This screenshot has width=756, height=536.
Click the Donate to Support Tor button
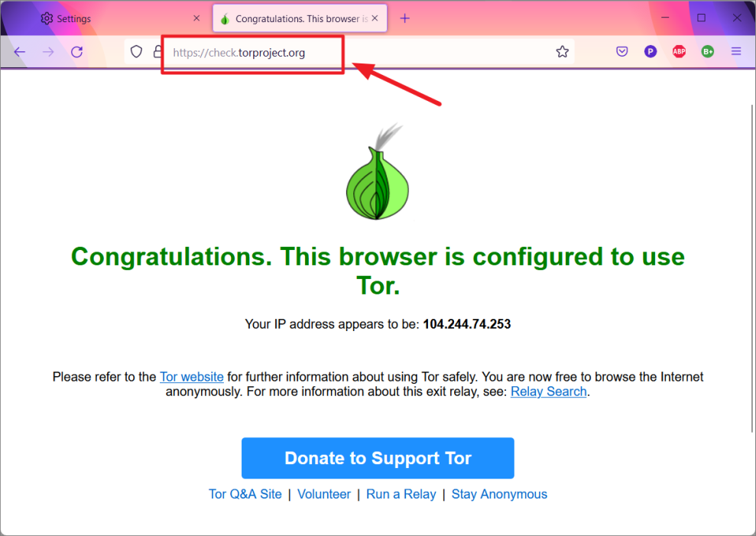coord(378,458)
